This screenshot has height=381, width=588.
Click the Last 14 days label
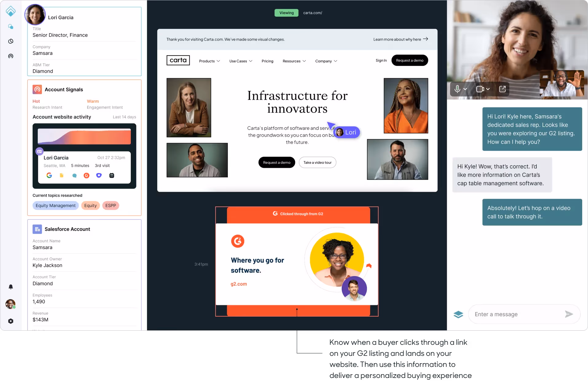pyautogui.click(x=124, y=117)
